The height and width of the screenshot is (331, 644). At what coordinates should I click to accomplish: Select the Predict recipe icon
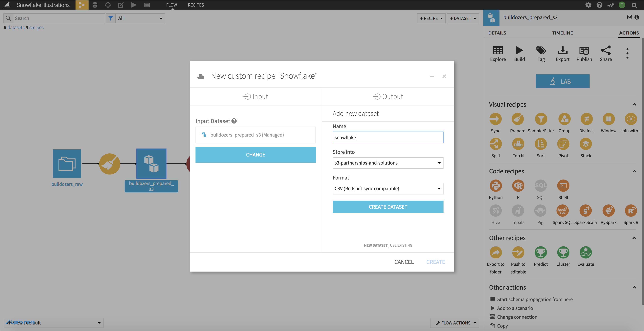[540, 253]
